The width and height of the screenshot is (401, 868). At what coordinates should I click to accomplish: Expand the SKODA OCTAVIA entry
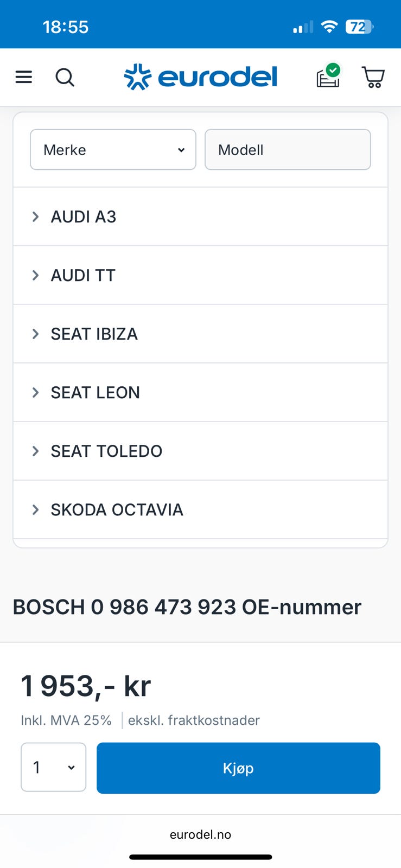[200, 509]
